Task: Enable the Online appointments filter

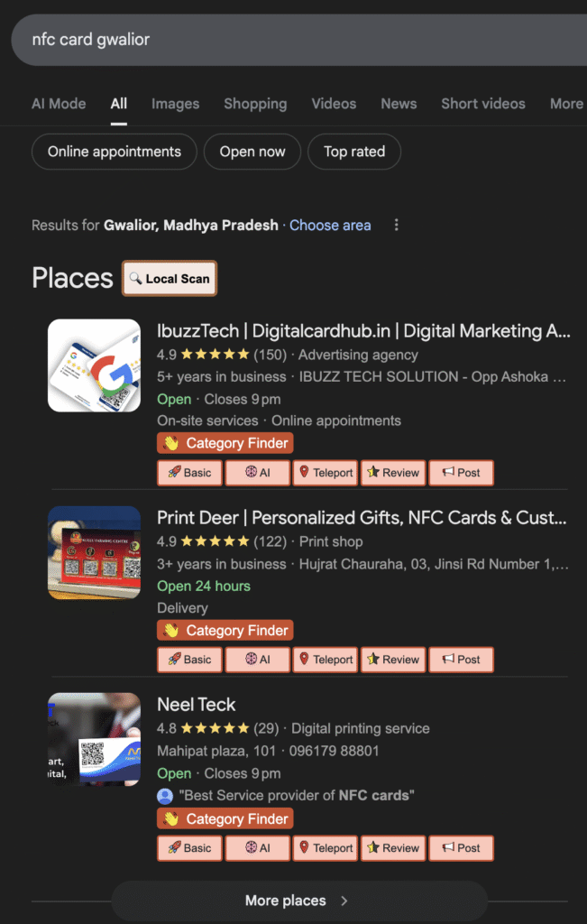Action: pos(115,152)
